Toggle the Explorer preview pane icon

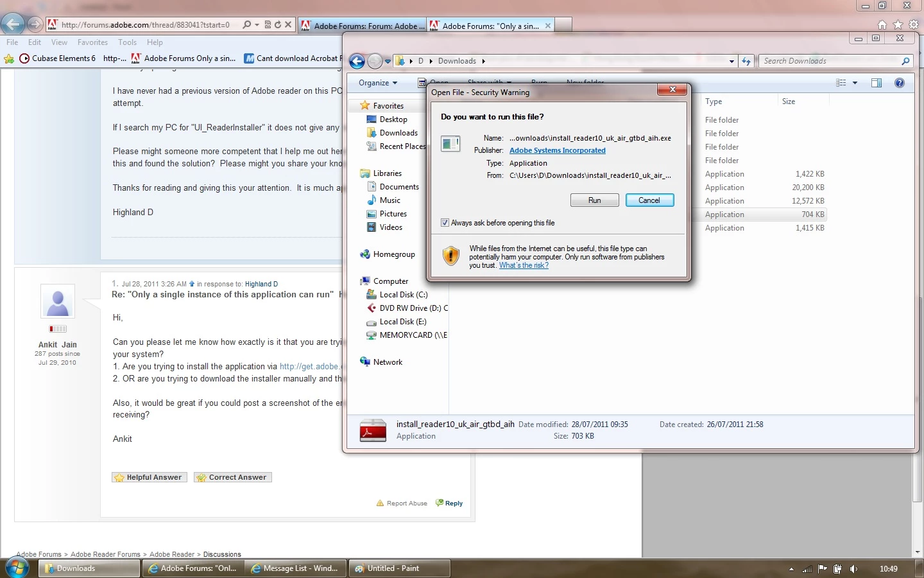877,83
